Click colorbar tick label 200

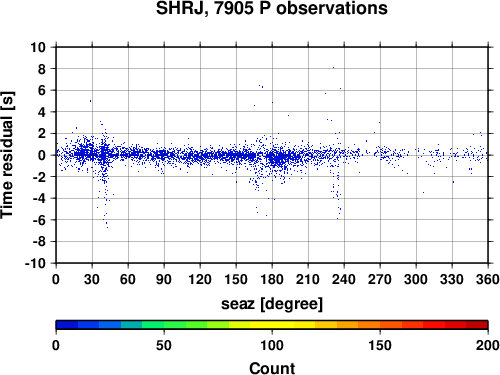click(x=488, y=346)
